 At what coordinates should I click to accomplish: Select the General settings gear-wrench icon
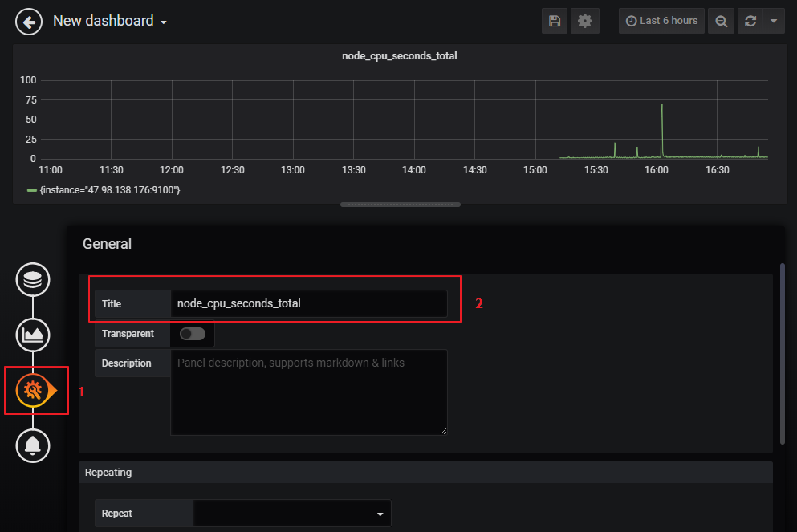pos(33,390)
